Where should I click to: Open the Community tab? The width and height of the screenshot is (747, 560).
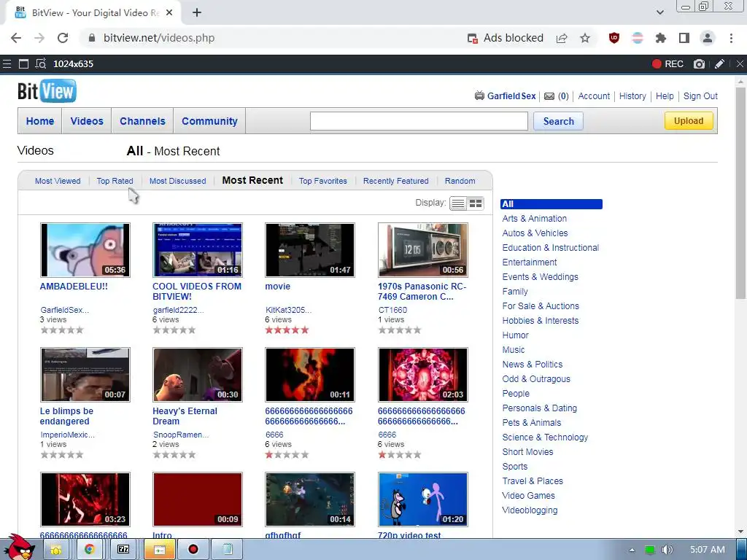(209, 121)
